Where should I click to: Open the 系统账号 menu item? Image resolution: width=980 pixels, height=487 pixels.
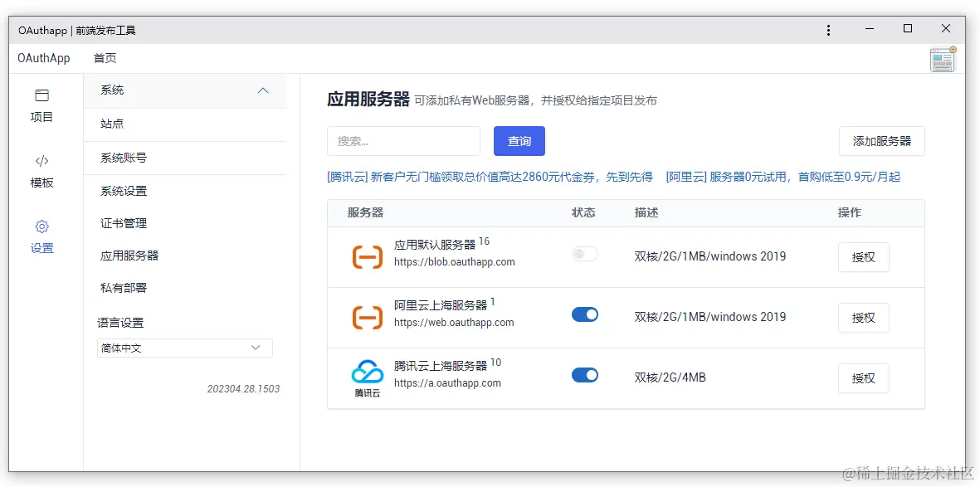coord(185,158)
